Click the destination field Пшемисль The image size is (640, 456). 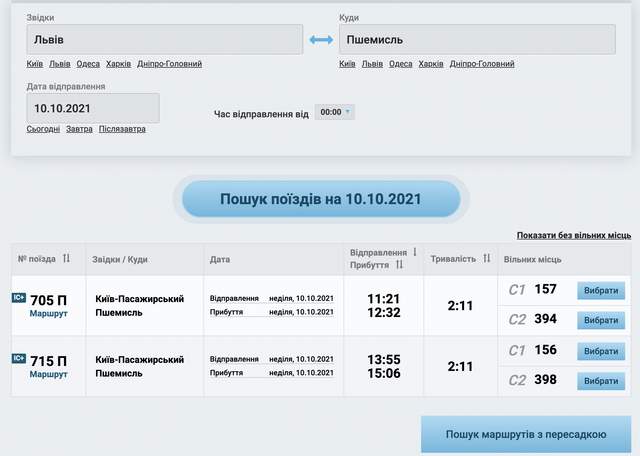click(477, 40)
